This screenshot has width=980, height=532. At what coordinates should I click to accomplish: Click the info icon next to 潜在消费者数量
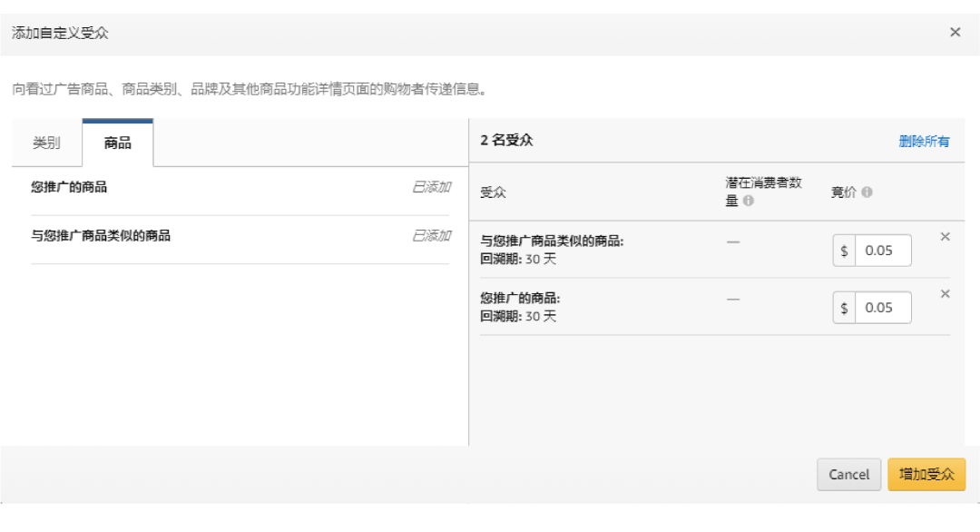(747, 202)
